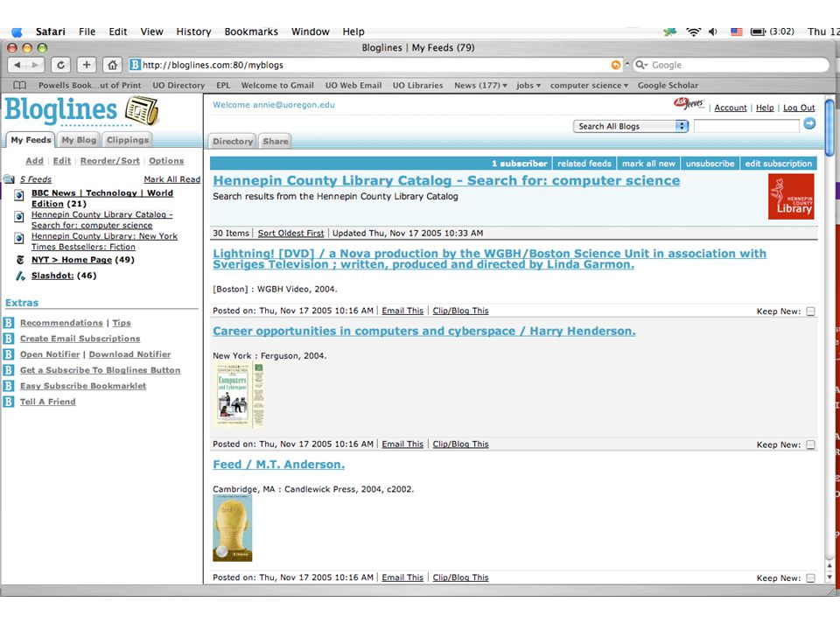Click the orange RSS reload icon in address bar
The width and height of the screenshot is (840, 630).
point(615,65)
